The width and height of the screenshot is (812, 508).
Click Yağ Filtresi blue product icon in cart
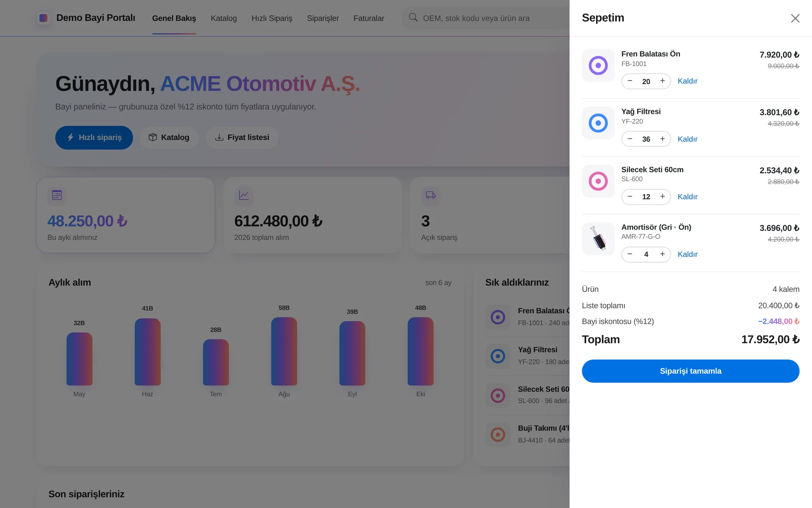pyautogui.click(x=598, y=123)
